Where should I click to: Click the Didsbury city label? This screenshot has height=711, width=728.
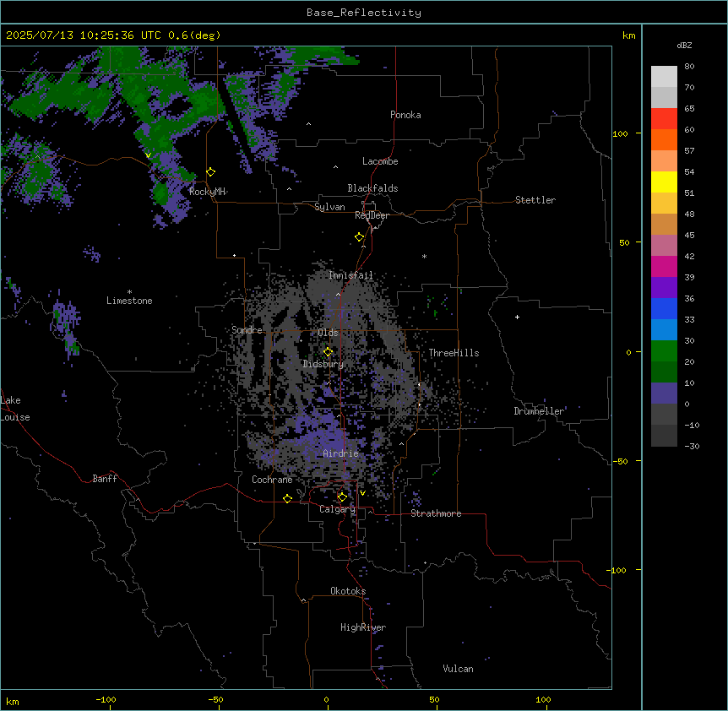point(323,364)
